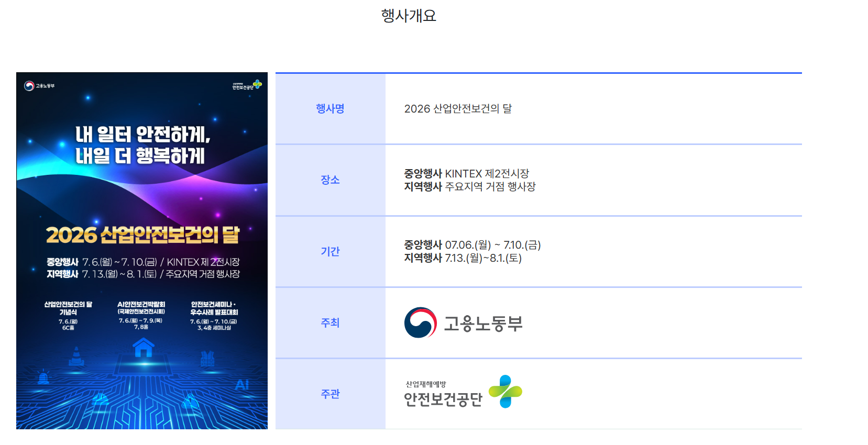Image resolution: width=868 pixels, height=445 pixels.
Task: Select the 장소 row label
Action: pyautogui.click(x=330, y=180)
